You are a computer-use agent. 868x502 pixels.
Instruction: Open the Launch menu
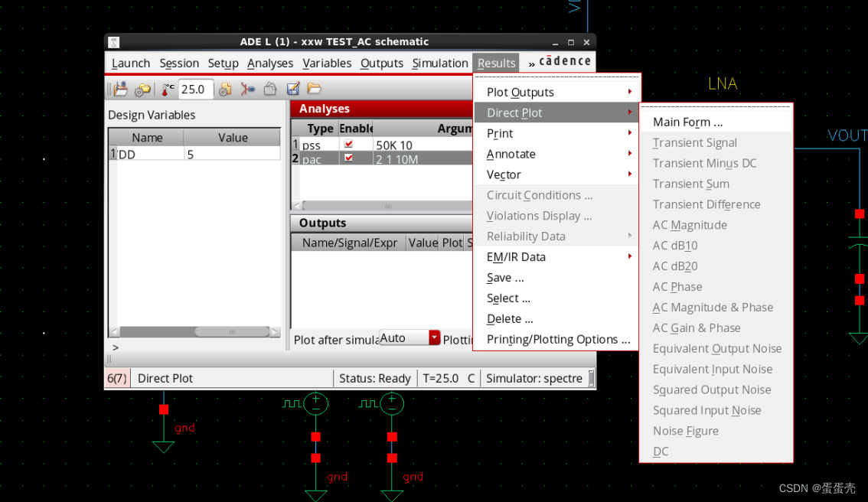pyautogui.click(x=131, y=63)
